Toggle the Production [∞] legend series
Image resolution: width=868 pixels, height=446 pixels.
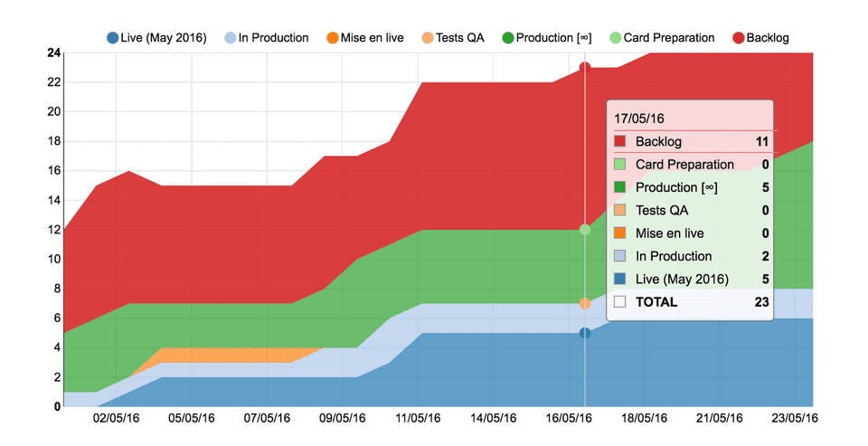[546, 38]
